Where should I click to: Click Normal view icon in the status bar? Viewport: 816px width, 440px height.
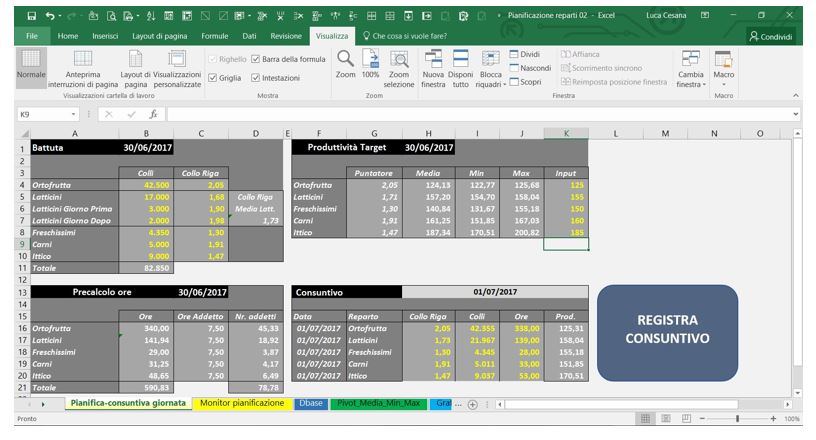[x=645, y=419]
